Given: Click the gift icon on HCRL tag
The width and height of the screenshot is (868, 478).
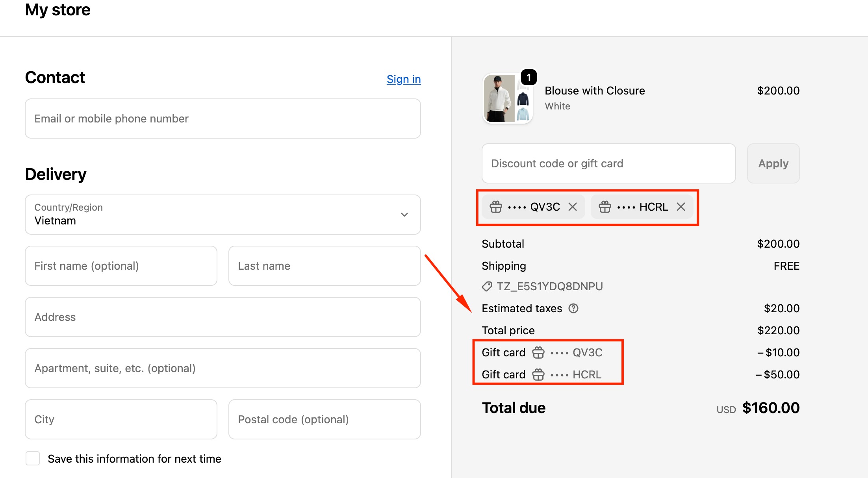Looking at the screenshot, I should [x=605, y=207].
